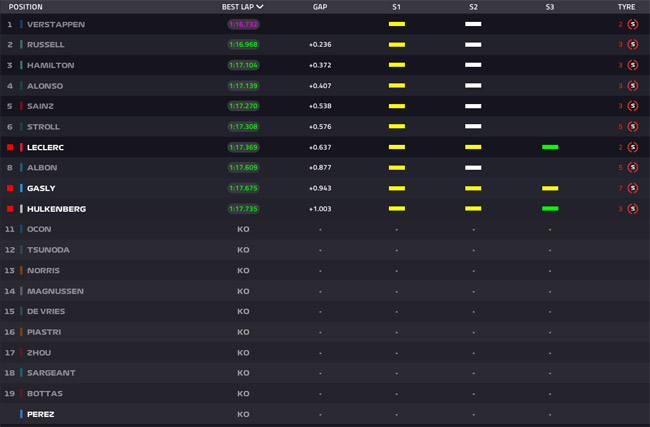This screenshot has width=650, height=427.
Task: Click the soft tyre icon in Hulkenberg's row
Action: (633, 209)
